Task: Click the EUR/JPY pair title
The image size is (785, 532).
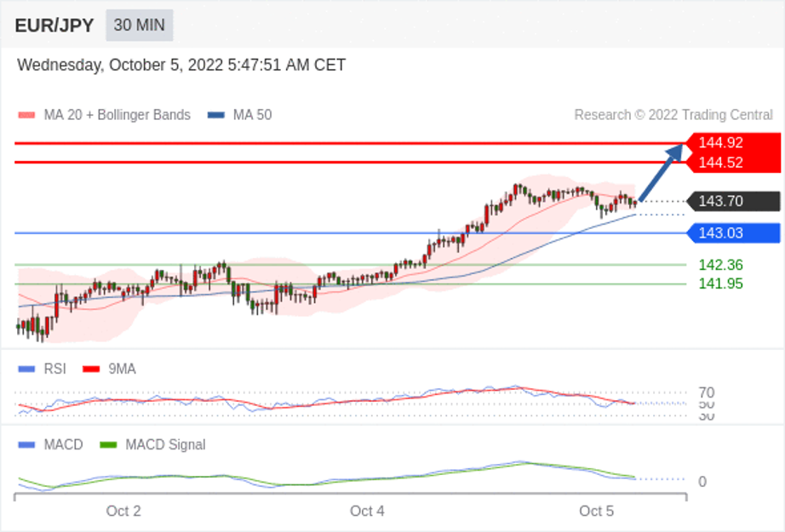Action: (54, 26)
